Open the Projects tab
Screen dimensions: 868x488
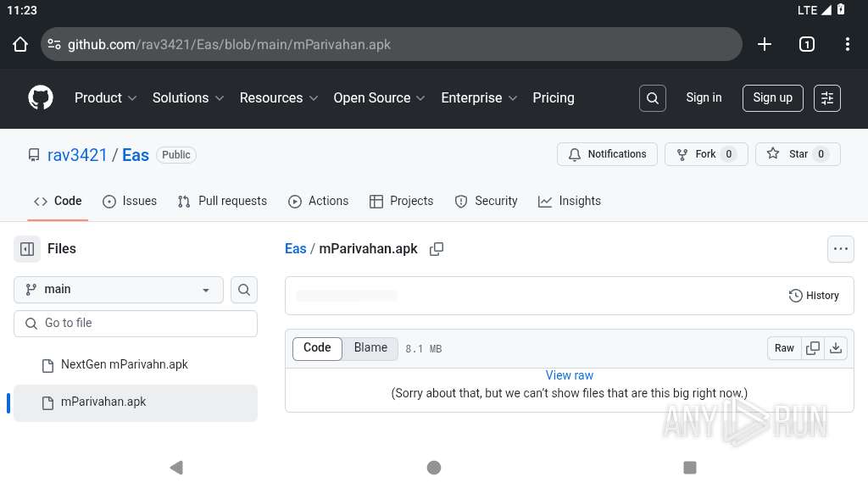[x=401, y=202]
